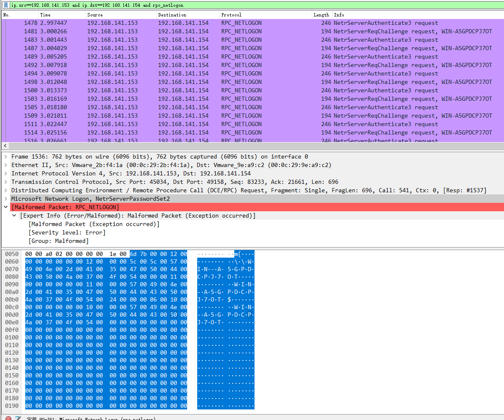Click the hex dump row at offset 0070
This screenshot has height=420, width=504.
pos(105,269)
